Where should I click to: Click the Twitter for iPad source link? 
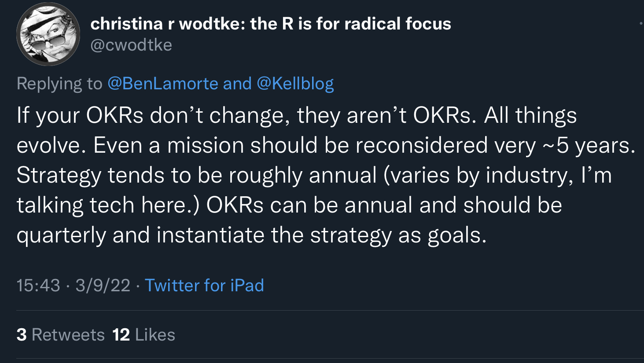coord(205,286)
